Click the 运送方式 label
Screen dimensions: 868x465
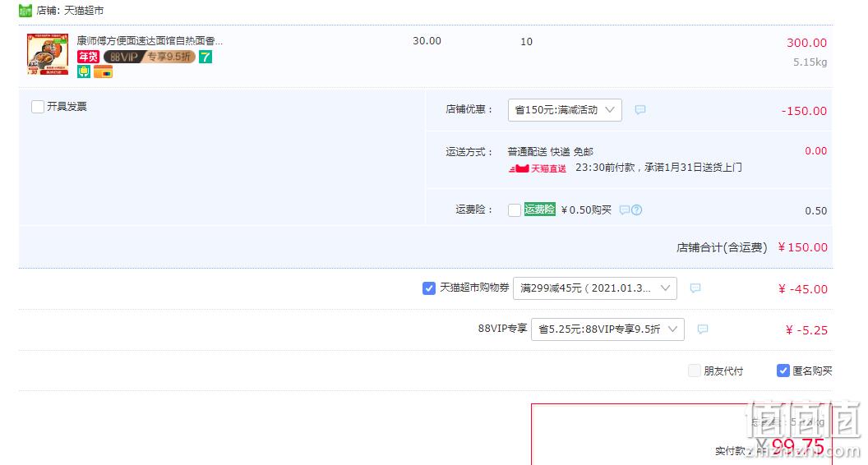[469, 152]
